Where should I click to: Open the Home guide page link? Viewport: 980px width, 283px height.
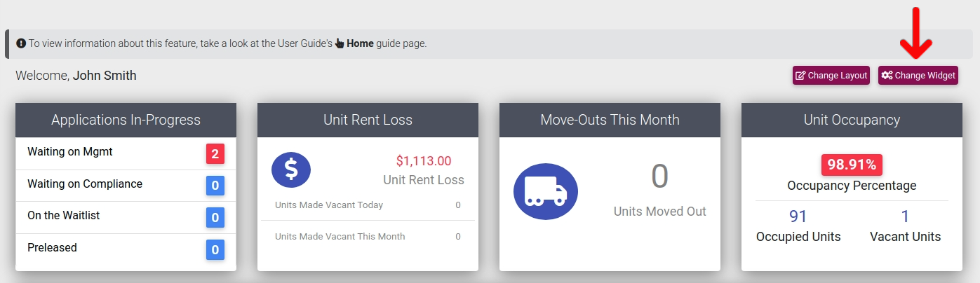click(360, 43)
